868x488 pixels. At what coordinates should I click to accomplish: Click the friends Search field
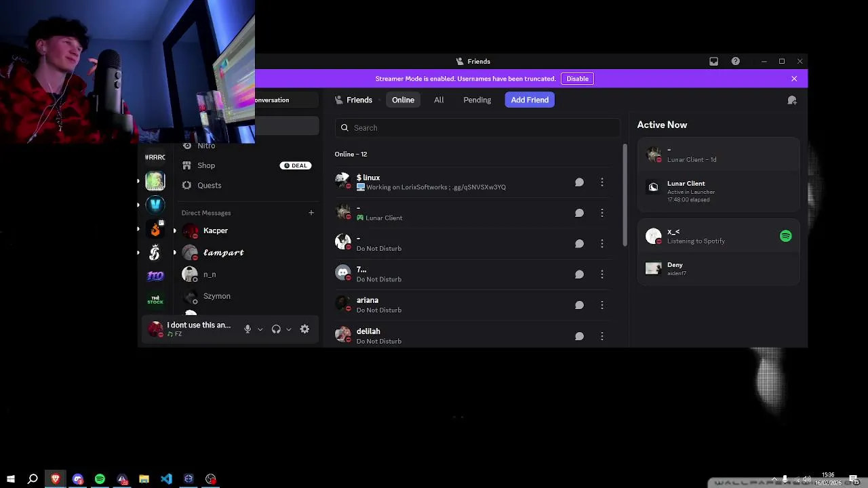coord(477,128)
